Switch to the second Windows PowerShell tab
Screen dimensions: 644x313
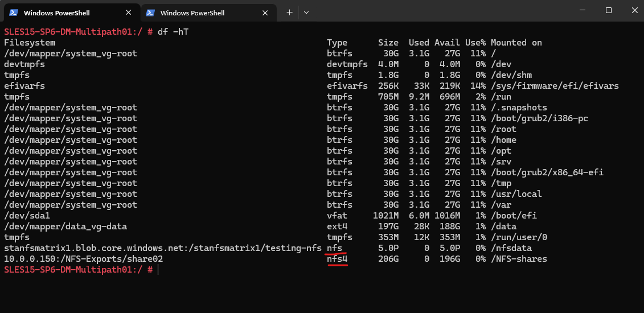click(208, 13)
